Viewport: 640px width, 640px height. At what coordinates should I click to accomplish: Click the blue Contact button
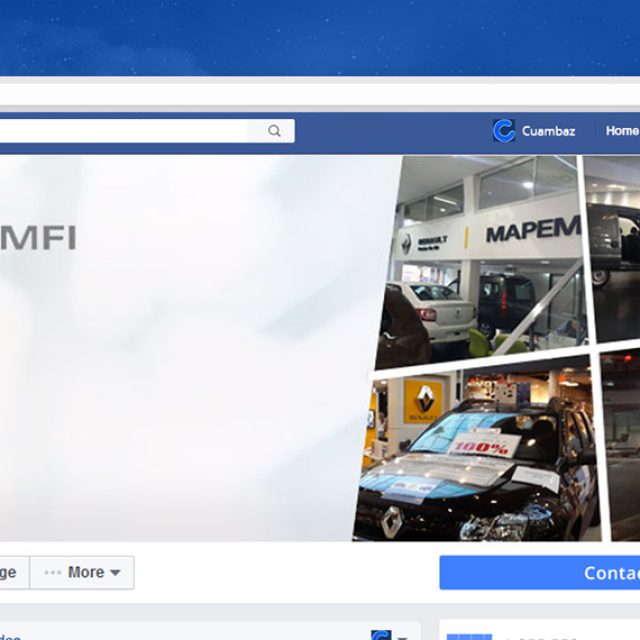(540, 573)
